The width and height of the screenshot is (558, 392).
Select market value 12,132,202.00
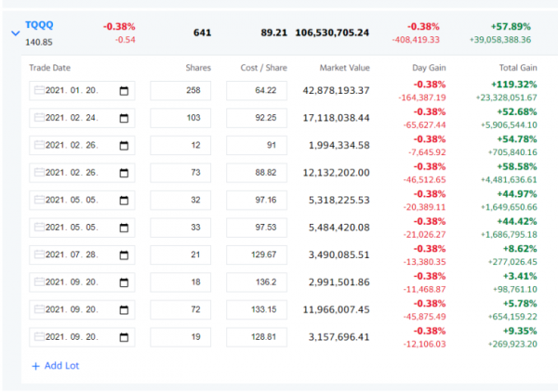pyautogui.click(x=337, y=173)
